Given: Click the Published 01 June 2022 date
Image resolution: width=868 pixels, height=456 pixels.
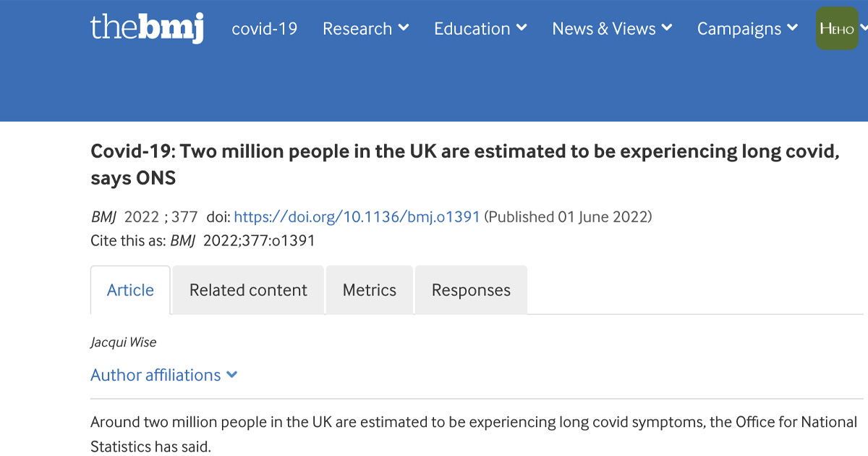Looking at the screenshot, I should (568, 217).
